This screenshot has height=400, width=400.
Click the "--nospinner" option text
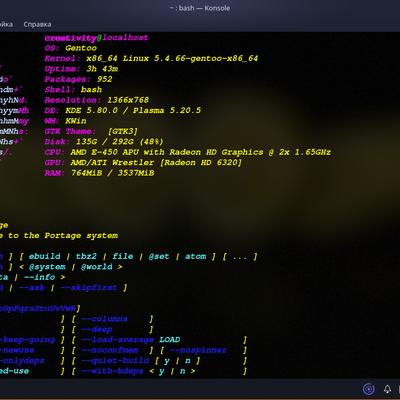(x=198, y=350)
